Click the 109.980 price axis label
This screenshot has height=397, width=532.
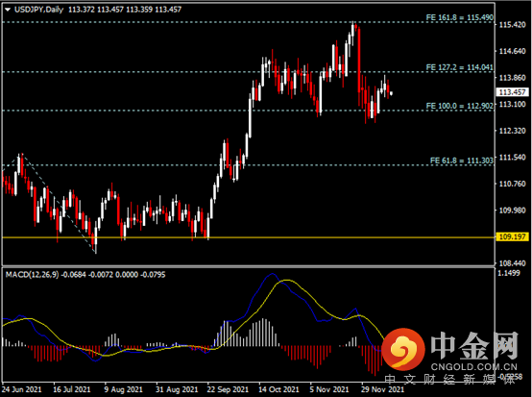coord(513,211)
